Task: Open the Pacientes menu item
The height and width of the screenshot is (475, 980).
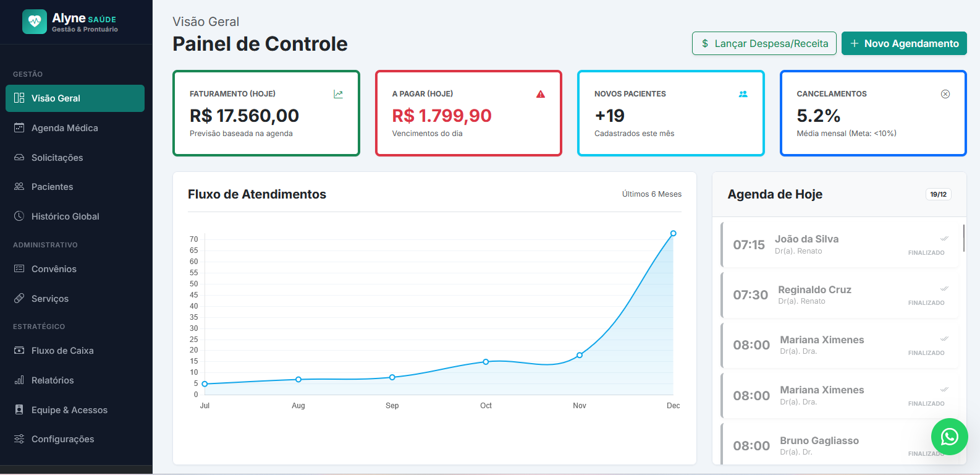Action: [x=52, y=187]
